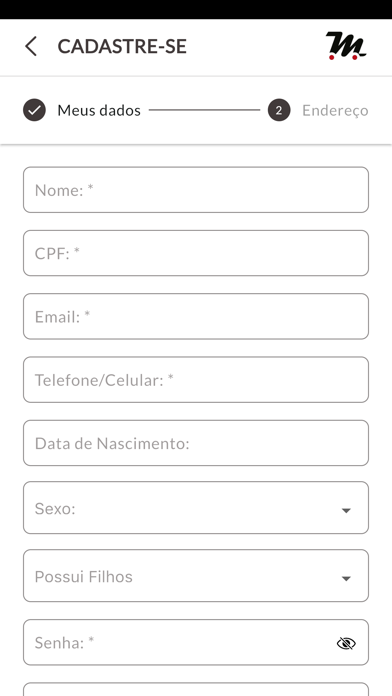This screenshot has width=392, height=696.
Task: Open the Sexo dropdown arrow
Action: point(346,510)
